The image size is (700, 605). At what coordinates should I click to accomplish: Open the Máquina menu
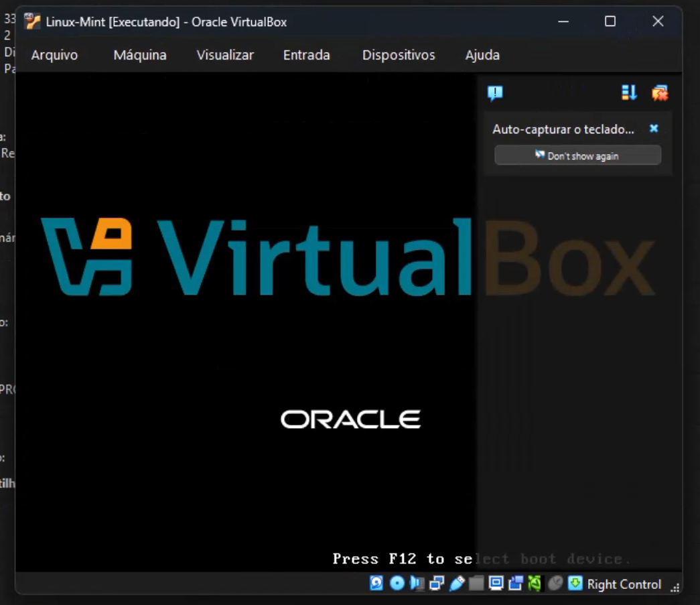(x=140, y=55)
